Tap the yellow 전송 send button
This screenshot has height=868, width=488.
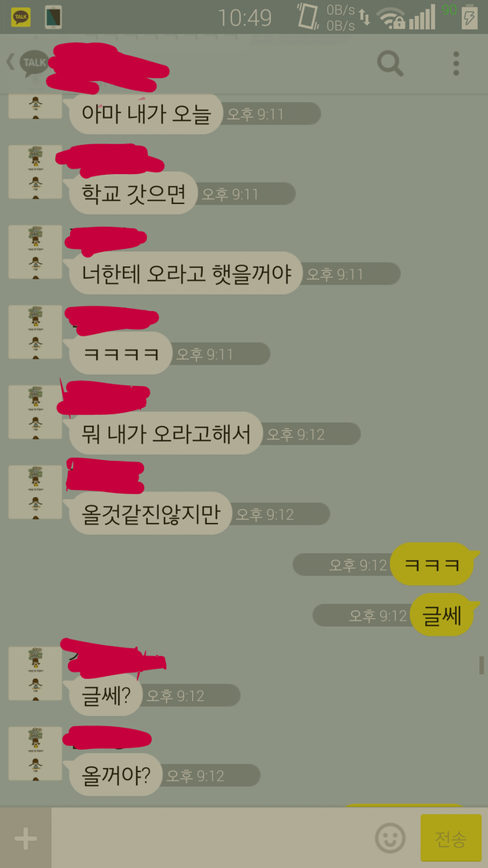click(451, 838)
